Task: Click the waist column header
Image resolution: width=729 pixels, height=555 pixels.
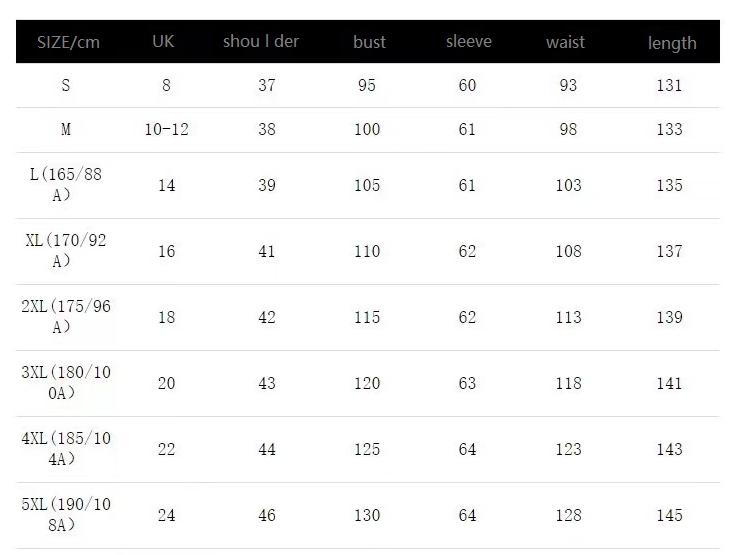Action: pos(565,42)
